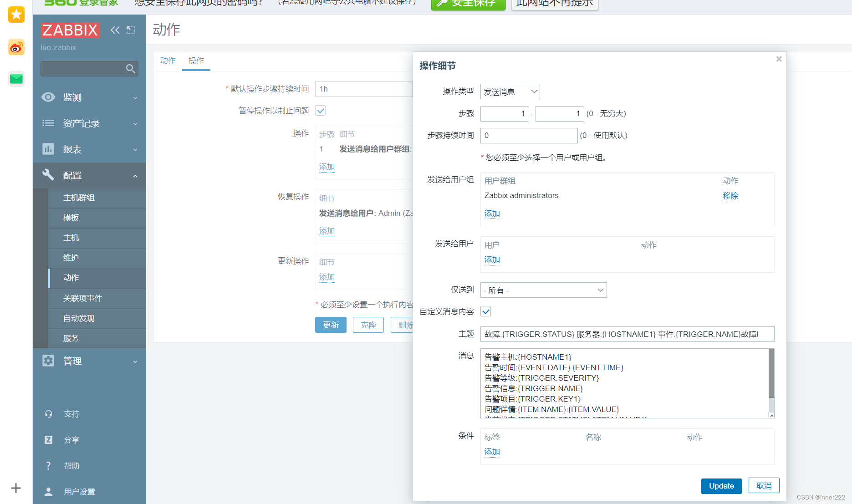This screenshot has width=852, height=504.
Task: Click the 管理 gear icon
Action: (48, 361)
